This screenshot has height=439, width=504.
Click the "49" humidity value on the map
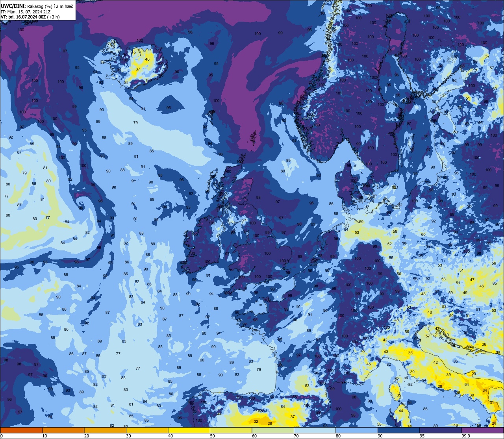coord(465,293)
